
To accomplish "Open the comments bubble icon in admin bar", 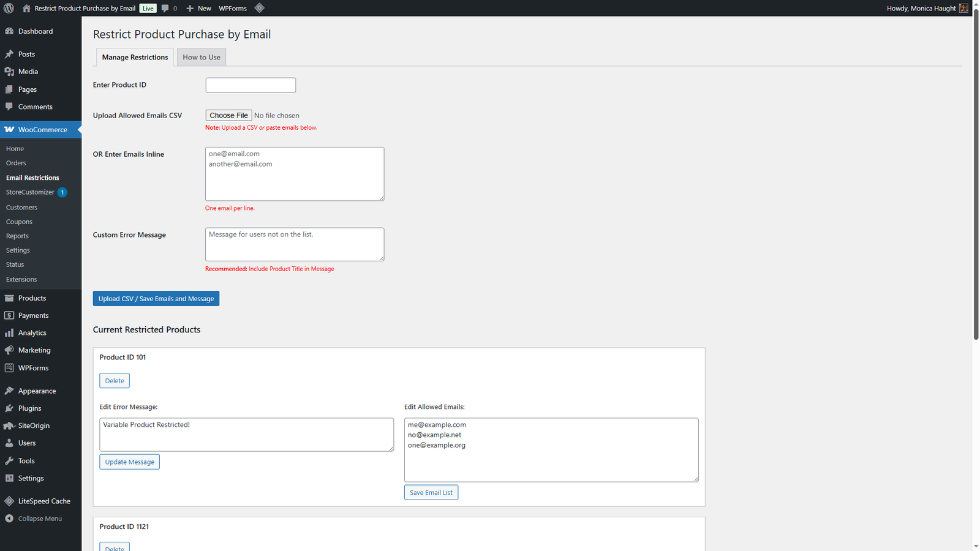I will [x=165, y=8].
